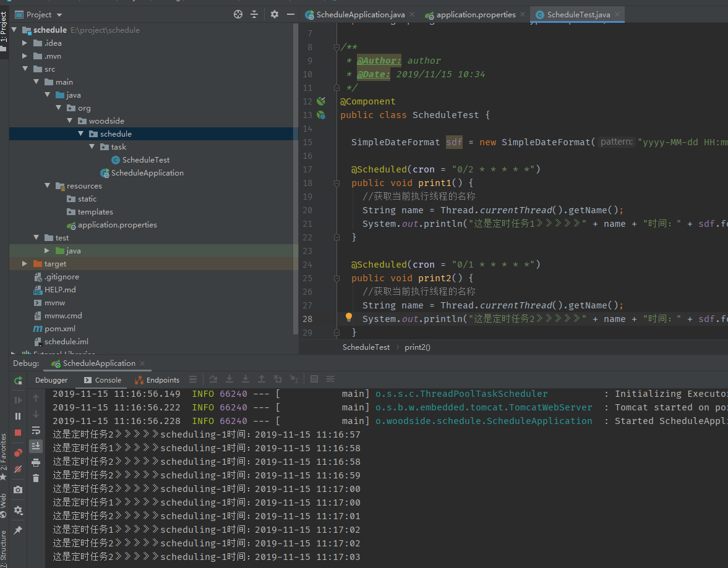728x568 pixels.
Task: Open Evaluate Expression calculator icon
Action: (x=314, y=379)
